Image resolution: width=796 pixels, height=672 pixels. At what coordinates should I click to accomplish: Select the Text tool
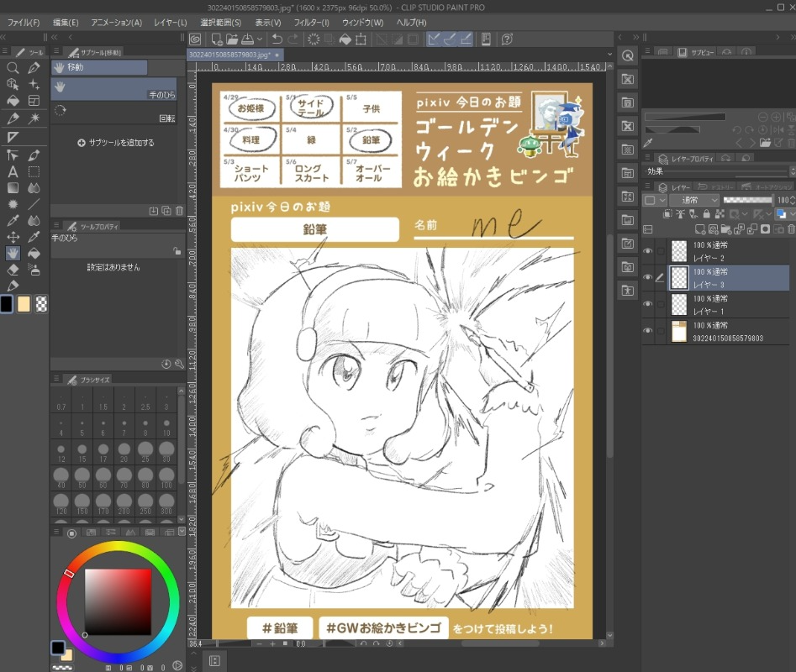coord(13,171)
